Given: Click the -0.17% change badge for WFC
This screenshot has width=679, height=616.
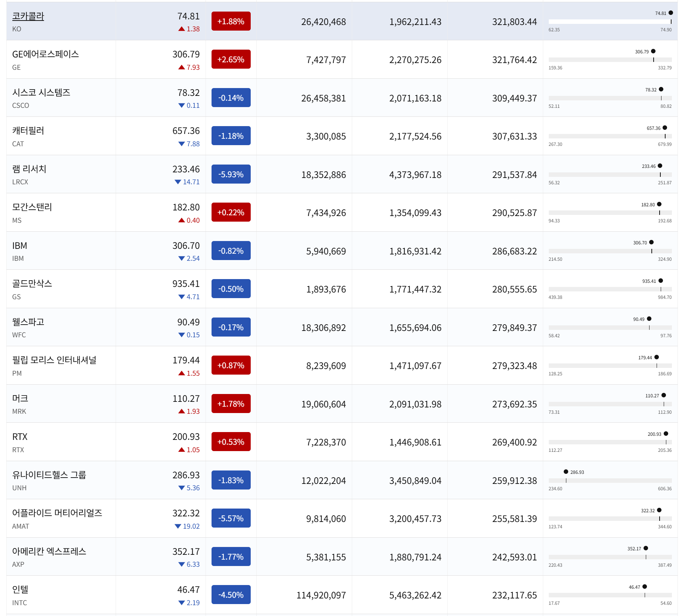Looking at the screenshot, I should point(231,327).
